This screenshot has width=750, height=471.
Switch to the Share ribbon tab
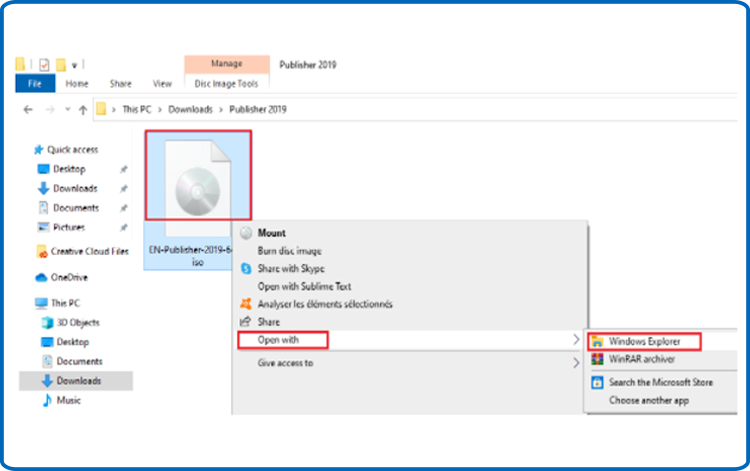121,84
